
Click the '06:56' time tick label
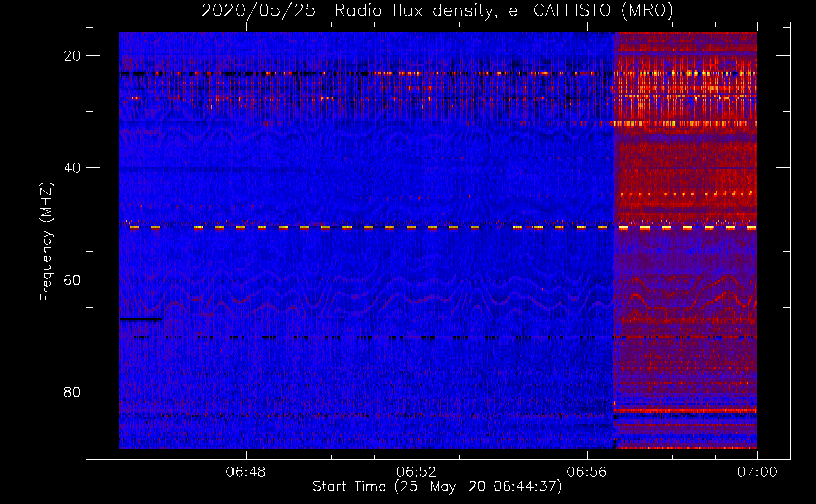pos(587,472)
